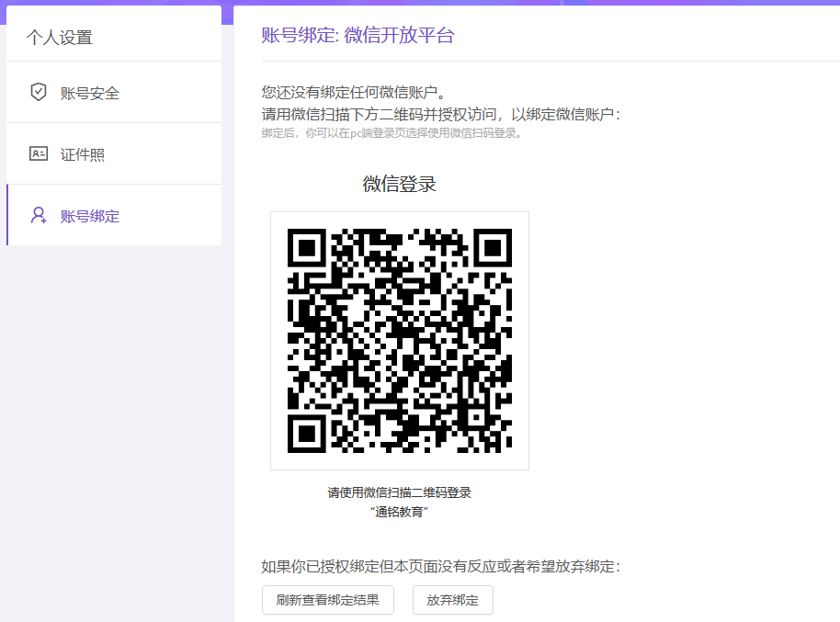Click the user-plus icon beside 账号绑定

pos(39,216)
